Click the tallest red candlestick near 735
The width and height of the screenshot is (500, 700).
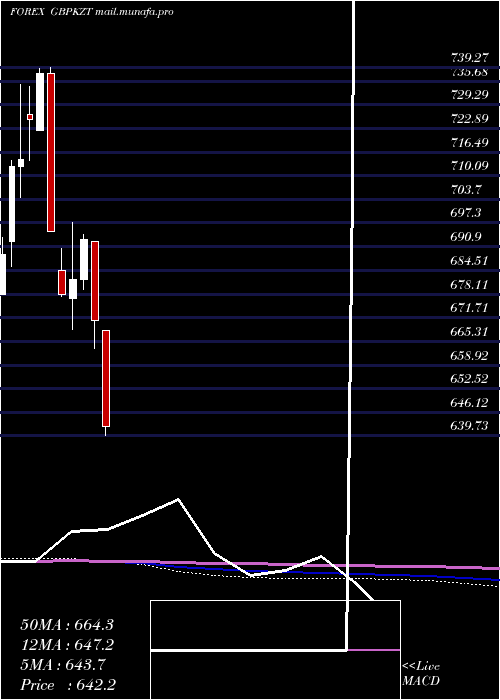click(x=51, y=152)
